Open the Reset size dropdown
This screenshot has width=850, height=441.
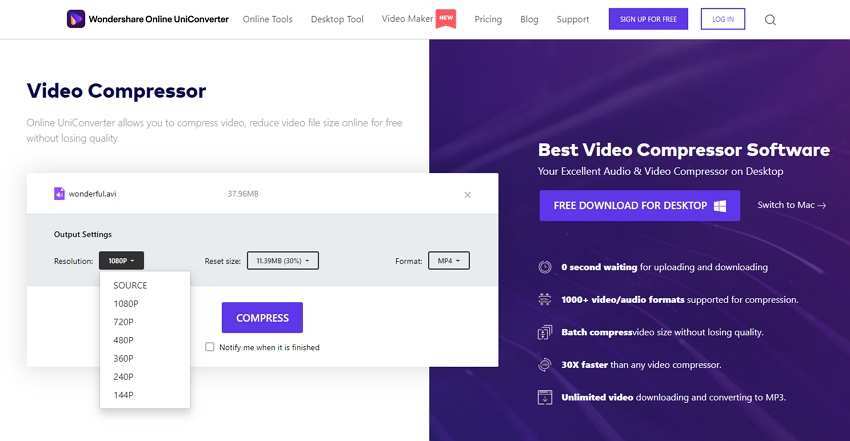(282, 261)
